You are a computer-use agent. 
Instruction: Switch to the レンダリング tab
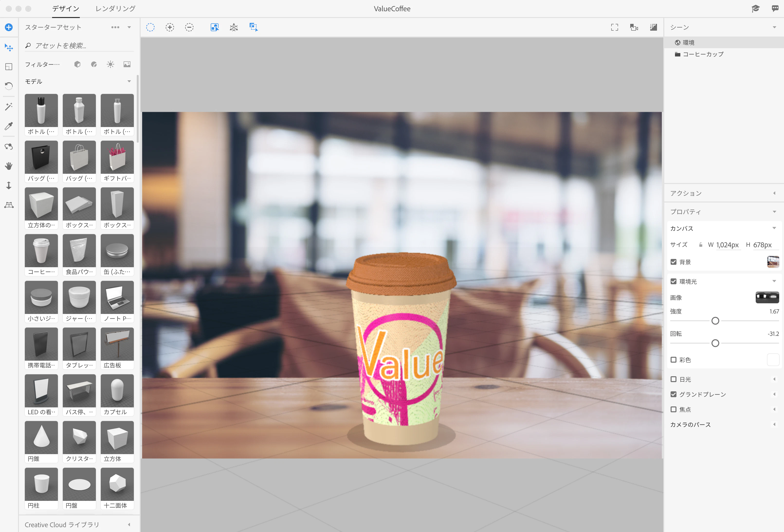[x=115, y=9]
